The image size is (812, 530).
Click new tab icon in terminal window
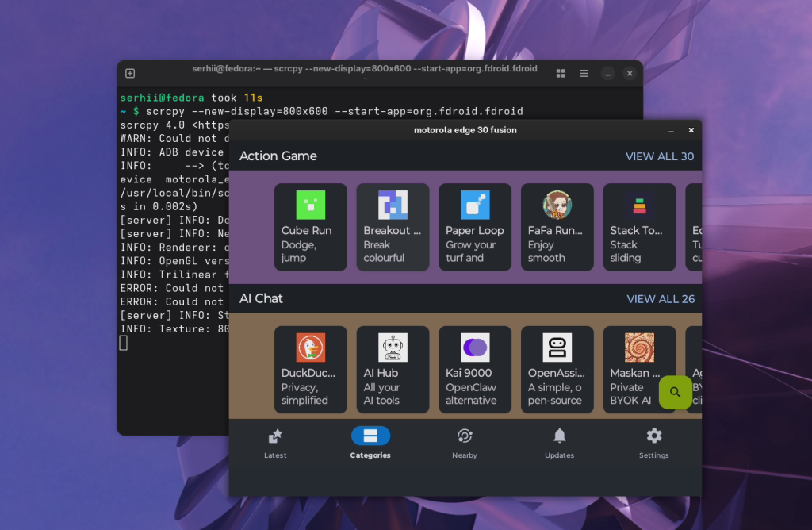(x=130, y=73)
